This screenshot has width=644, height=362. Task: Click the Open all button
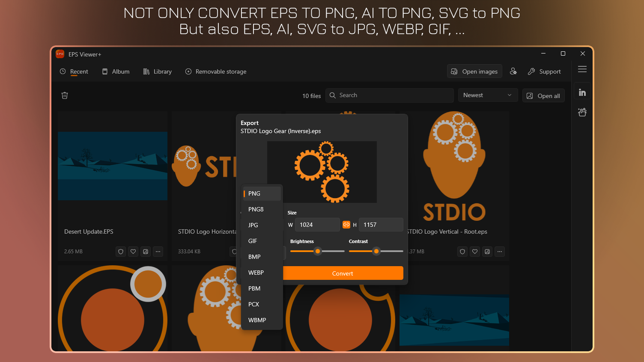pyautogui.click(x=543, y=96)
